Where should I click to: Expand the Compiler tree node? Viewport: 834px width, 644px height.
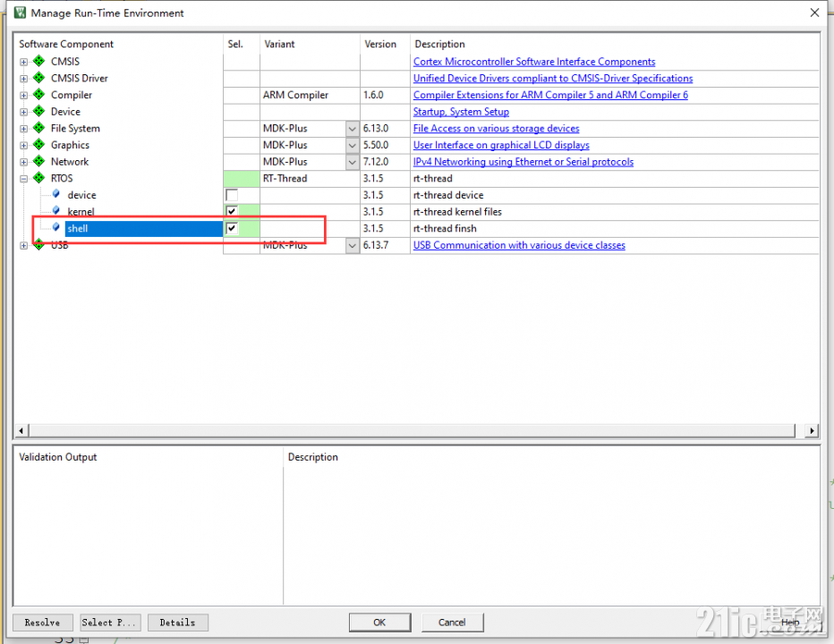23,96
